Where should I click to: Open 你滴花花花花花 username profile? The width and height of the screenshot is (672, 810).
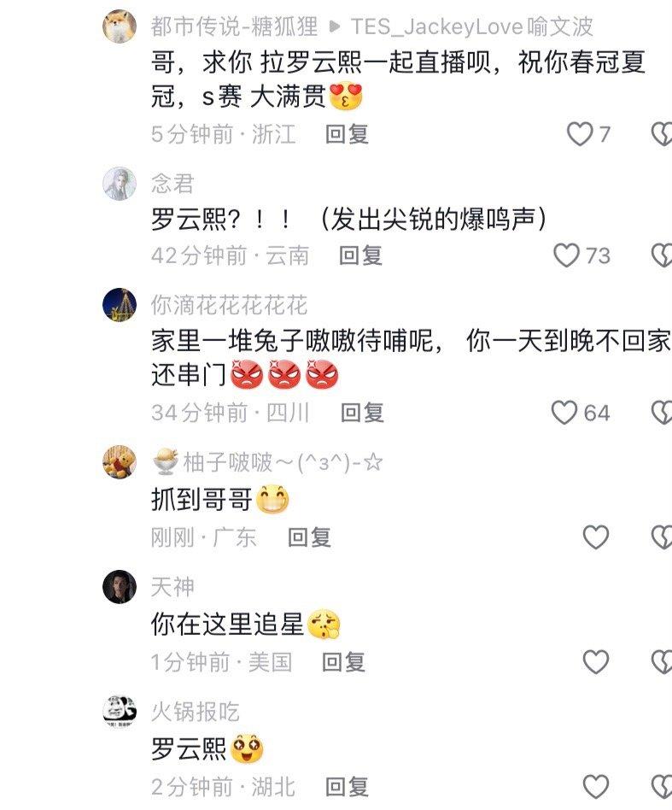click(229, 305)
